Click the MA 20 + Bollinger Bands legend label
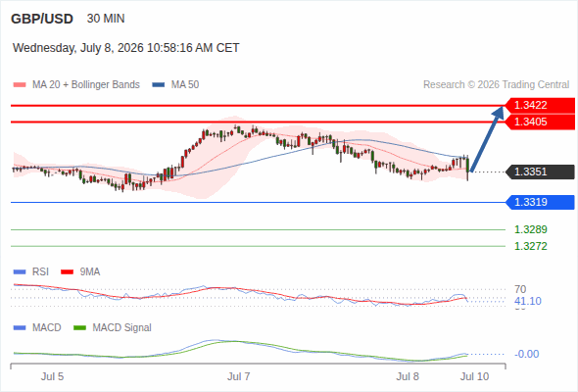Screen dimensions: 578x392 pyautogui.click(x=86, y=85)
